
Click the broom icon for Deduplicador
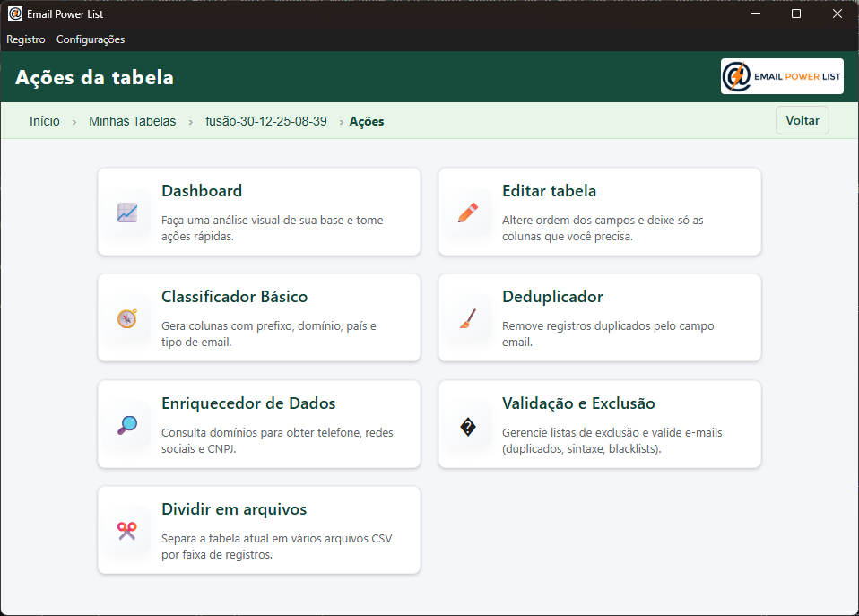pyautogui.click(x=467, y=318)
